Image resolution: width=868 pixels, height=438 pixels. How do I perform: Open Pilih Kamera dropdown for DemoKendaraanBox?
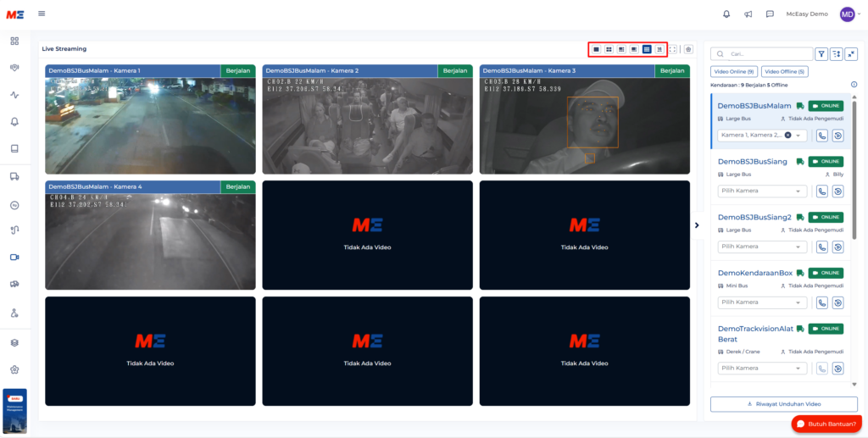click(762, 302)
